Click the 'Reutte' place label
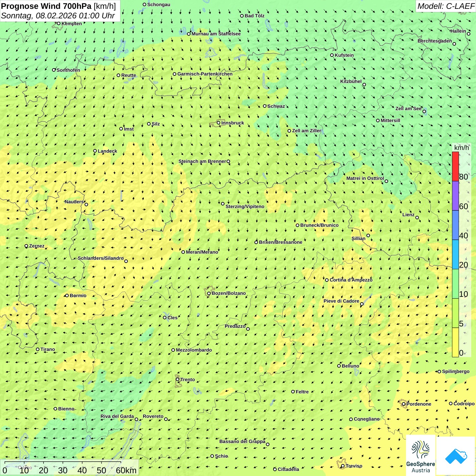This screenshot has width=476, height=476. (129, 75)
